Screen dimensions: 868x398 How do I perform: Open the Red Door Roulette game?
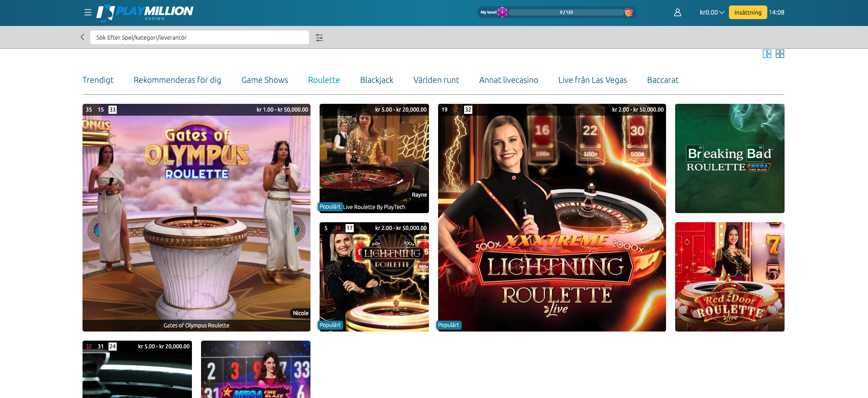pos(730,277)
